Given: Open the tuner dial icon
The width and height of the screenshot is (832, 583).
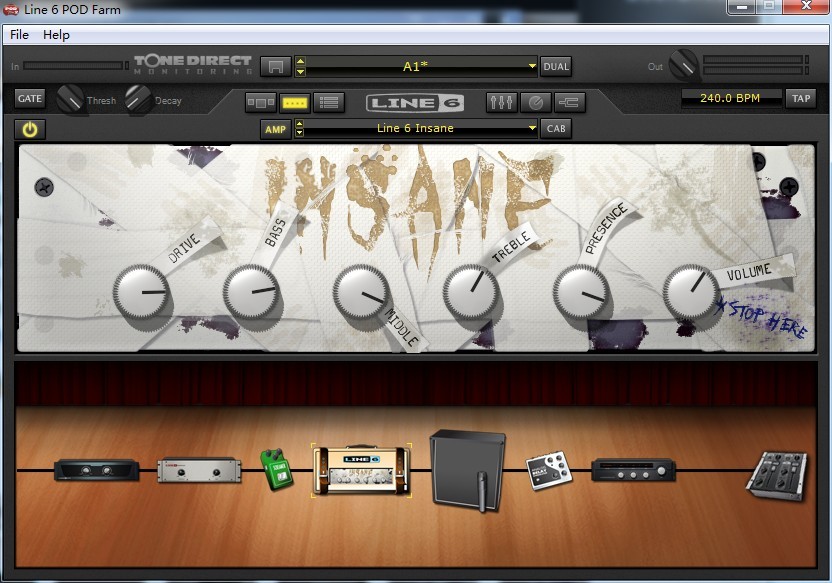Looking at the screenshot, I should 535,102.
